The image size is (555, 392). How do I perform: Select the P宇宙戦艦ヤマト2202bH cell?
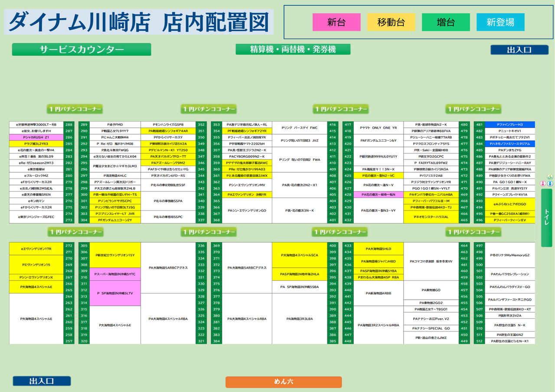click(x=247, y=144)
